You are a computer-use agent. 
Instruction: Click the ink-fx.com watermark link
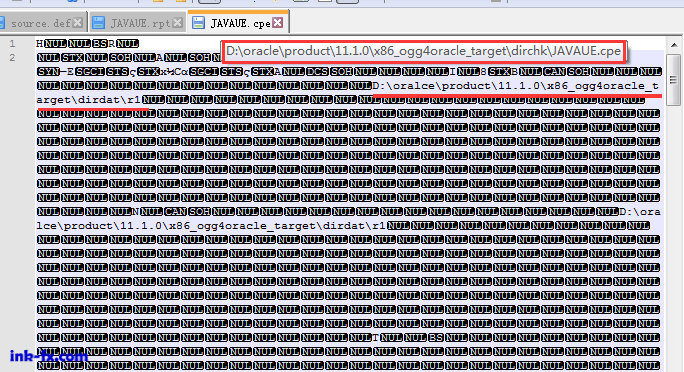point(49,356)
